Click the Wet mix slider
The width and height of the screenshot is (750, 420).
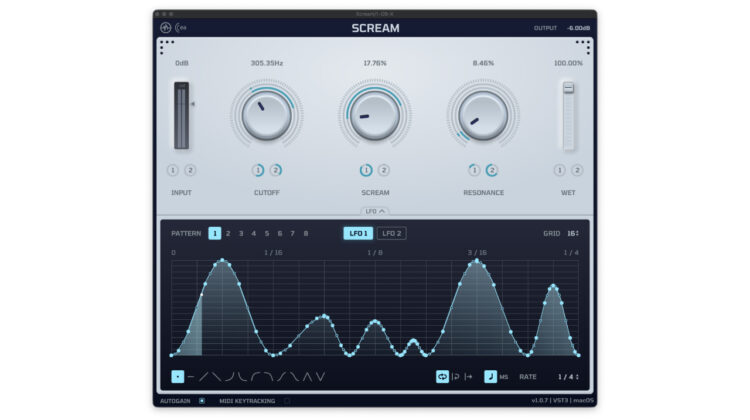coord(568,115)
